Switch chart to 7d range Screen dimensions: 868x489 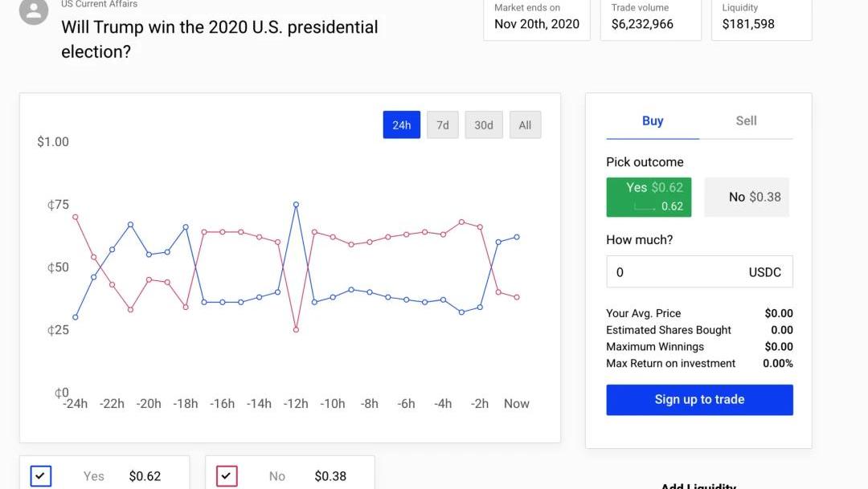pos(442,125)
